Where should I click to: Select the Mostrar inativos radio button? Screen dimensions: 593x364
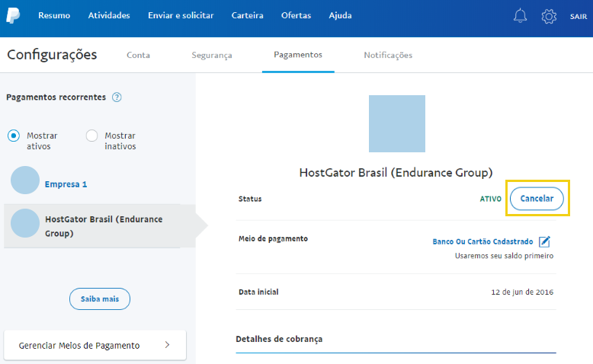click(x=91, y=136)
